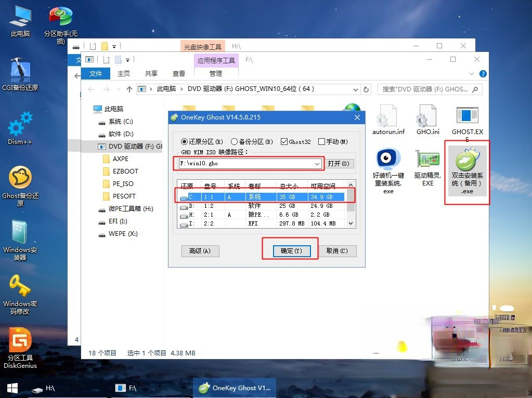Open PE_ISO folder in tree
Screen dimensions: 532x398
[x=118, y=184]
